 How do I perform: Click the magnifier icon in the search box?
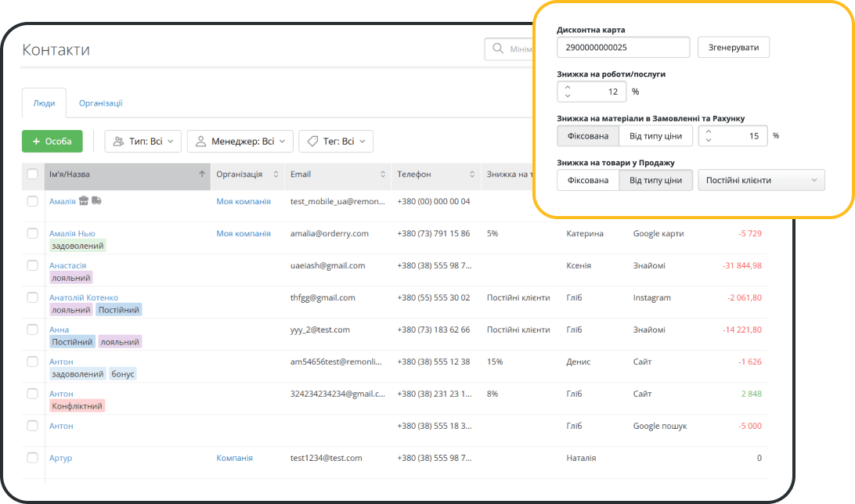click(497, 50)
